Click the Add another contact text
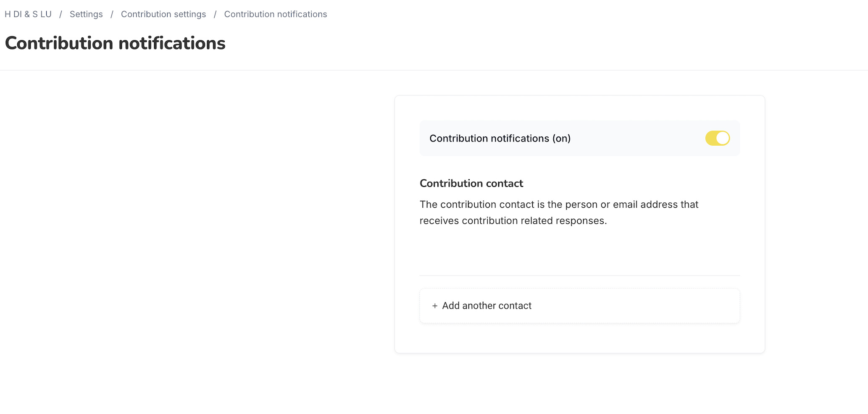Viewport: 868px width, 414px height. coord(487,306)
